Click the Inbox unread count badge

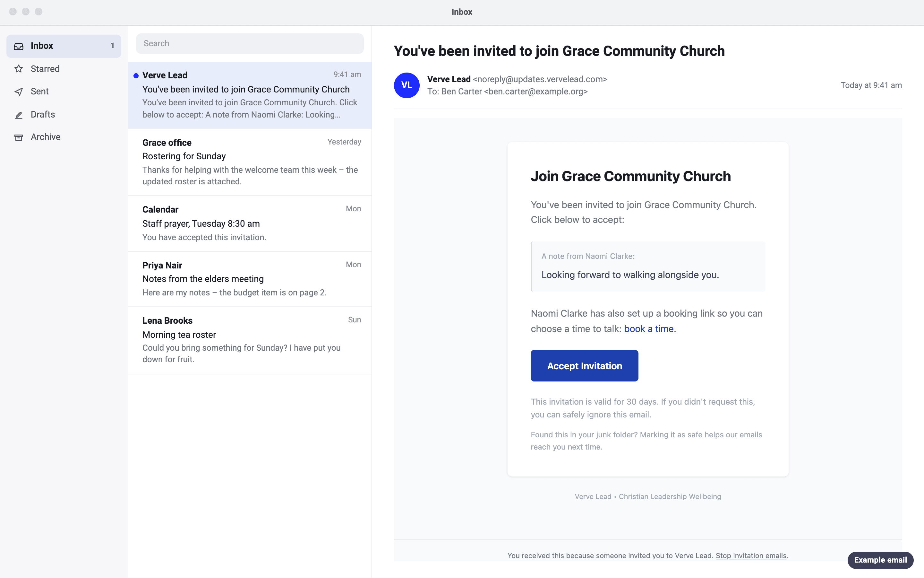pos(112,46)
